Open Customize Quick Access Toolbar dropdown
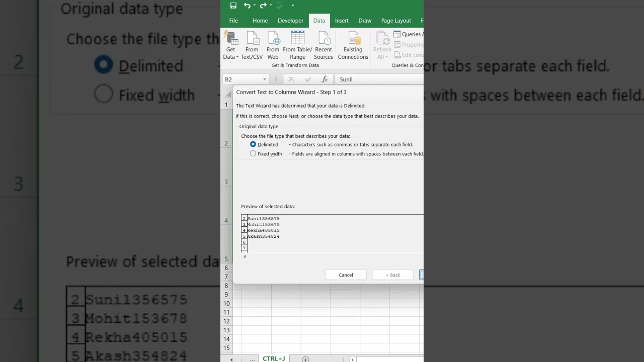 click(x=293, y=6)
